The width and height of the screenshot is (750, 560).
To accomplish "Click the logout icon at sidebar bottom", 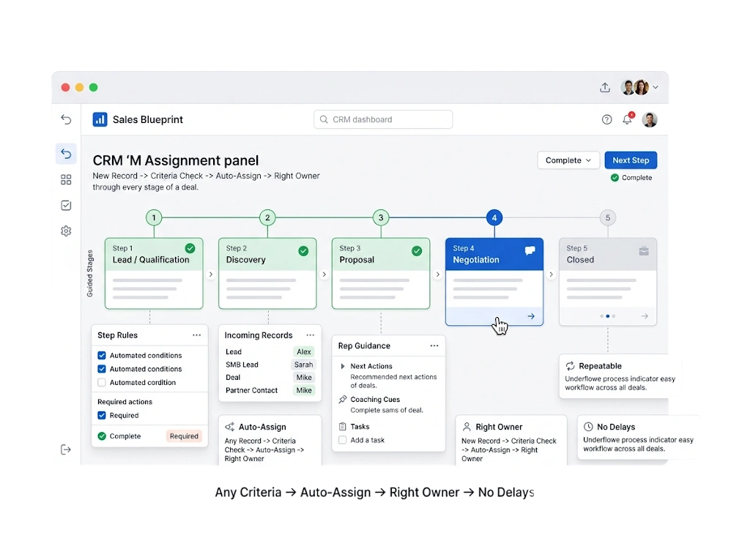I will (x=66, y=449).
